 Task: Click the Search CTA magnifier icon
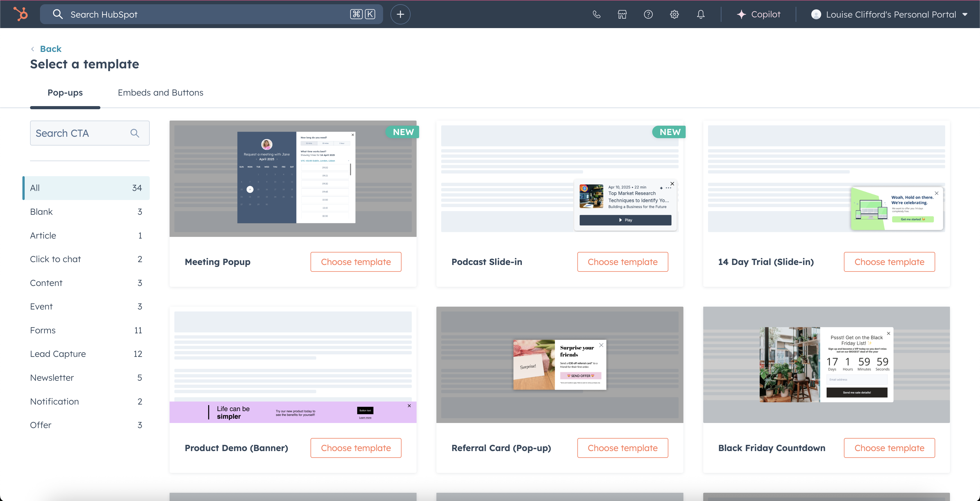[x=135, y=133]
